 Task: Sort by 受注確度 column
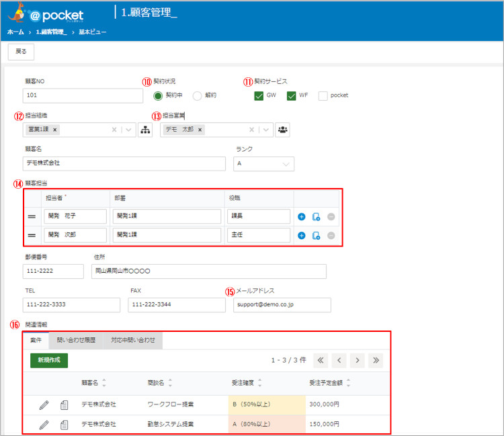(260, 383)
